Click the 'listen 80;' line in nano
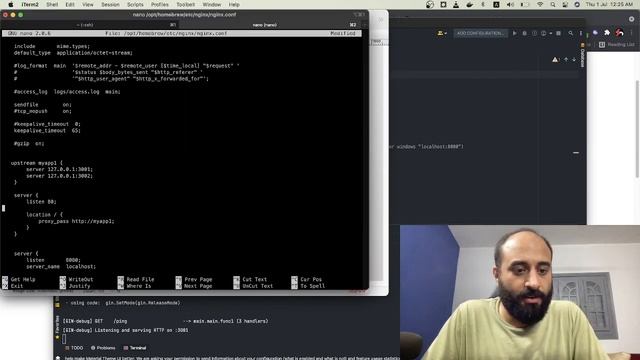Image resolution: width=640 pixels, height=360 pixels. (41, 202)
